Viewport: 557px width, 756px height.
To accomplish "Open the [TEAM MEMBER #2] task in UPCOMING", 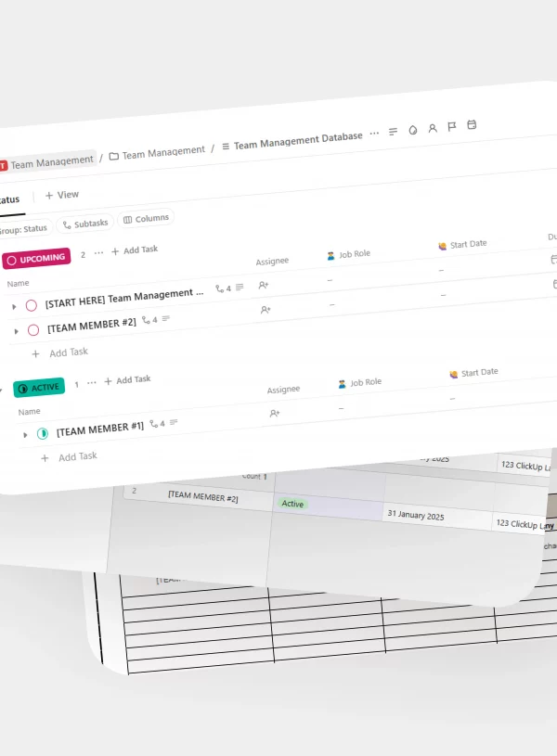I will (x=92, y=326).
